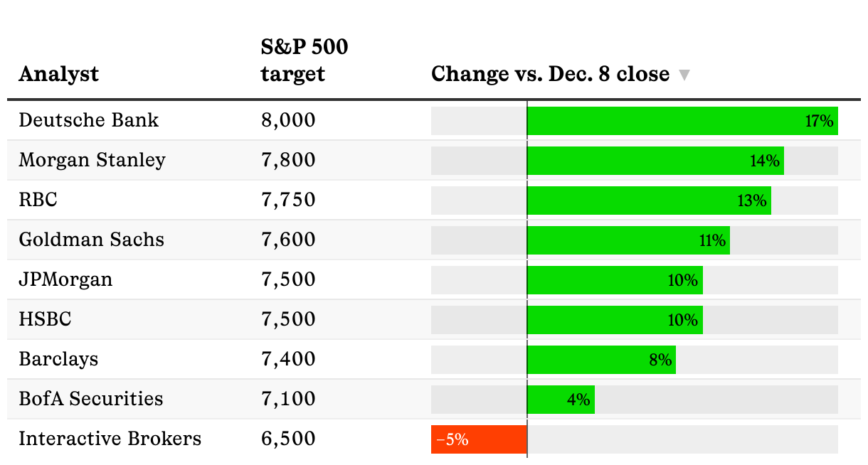Click the Goldman Sachs row label

[x=91, y=240]
